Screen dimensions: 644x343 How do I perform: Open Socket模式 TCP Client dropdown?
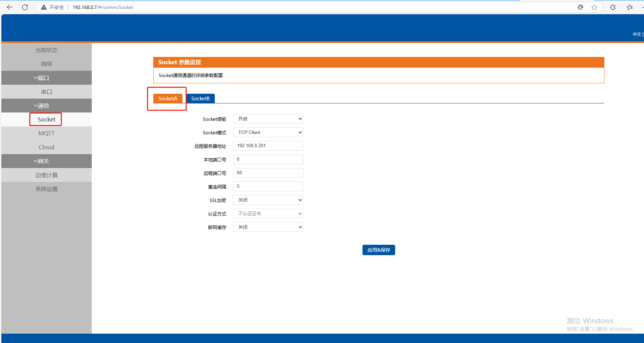coord(268,132)
